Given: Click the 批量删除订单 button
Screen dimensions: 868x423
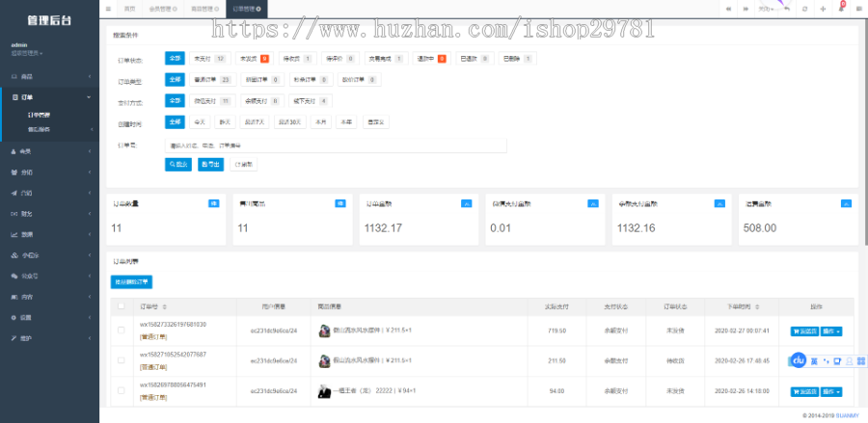Looking at the screenshot, I should 131,282.
